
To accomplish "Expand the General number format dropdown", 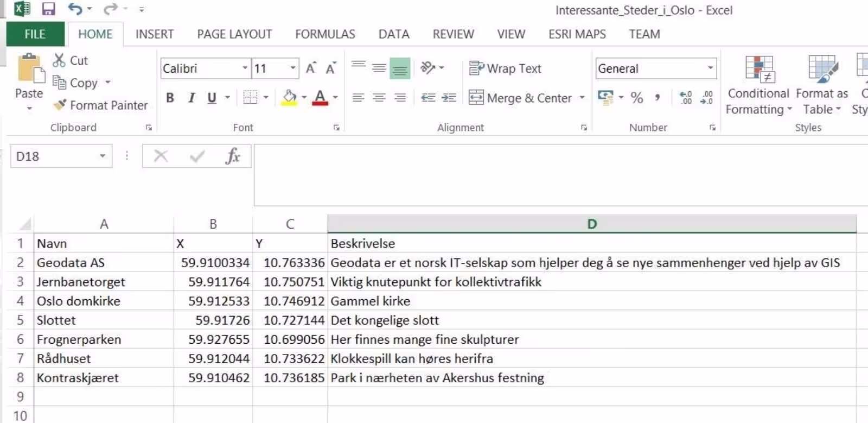I will pyautogui.click(x=710, y=68).
